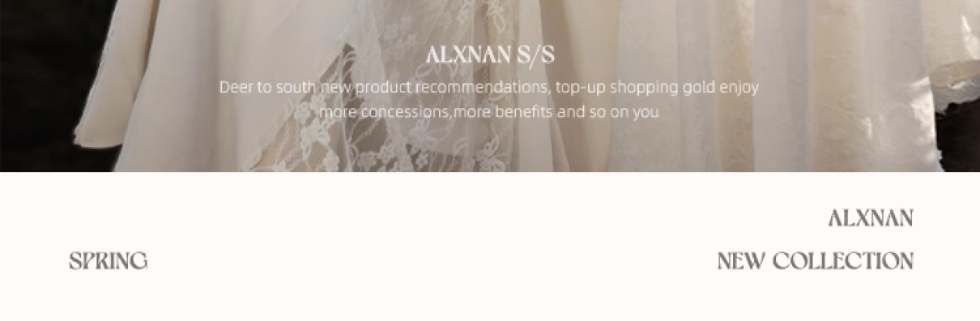Select the SPRING heading text
The width and height of the screenshot is (980, 321).
(108, 261)
